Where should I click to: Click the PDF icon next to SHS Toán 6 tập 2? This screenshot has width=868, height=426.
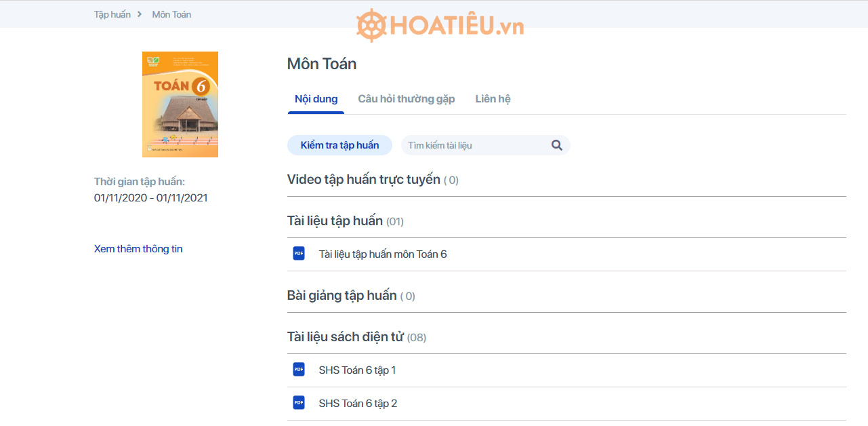point(298,402)
